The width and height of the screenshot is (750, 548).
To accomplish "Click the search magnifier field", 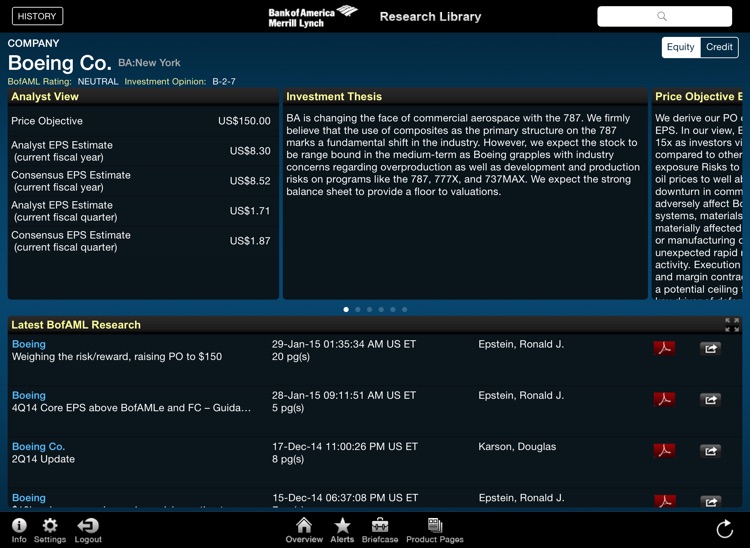I will click(664, 16).
